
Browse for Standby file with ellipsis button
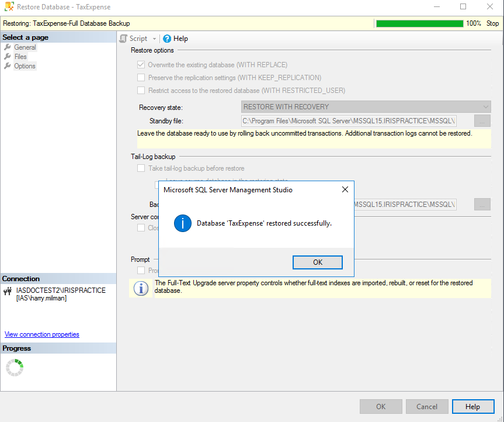pyautogui.click(x=482, y=121)
